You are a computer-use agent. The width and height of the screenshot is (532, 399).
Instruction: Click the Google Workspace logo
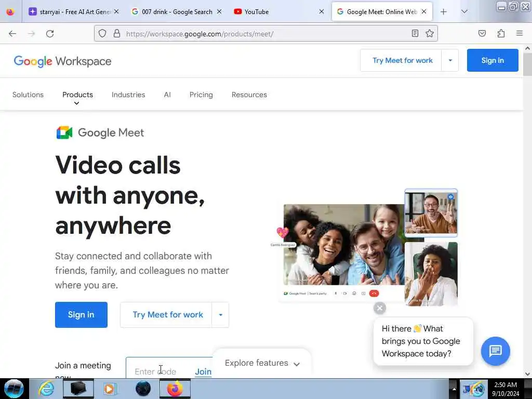pyautogui.click(x=62, y=61)
